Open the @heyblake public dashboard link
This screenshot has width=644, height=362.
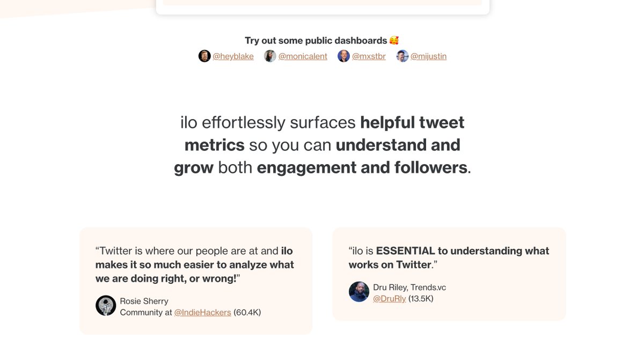click(233, 56)
